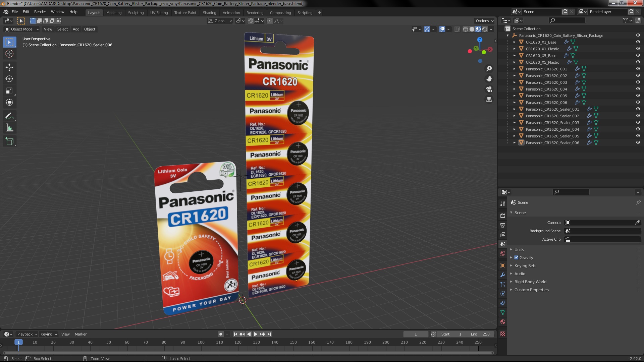Screen dimensions: 644x362
Task: Jump to the last frame
Action: (x=269, y=334)
